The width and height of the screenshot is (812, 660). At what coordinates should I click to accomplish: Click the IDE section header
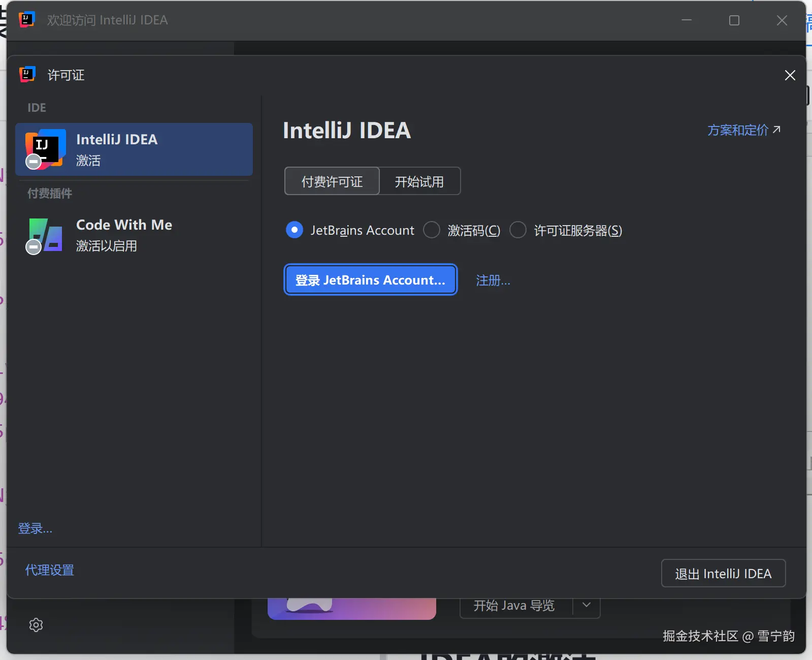click(x=37, y=108)
